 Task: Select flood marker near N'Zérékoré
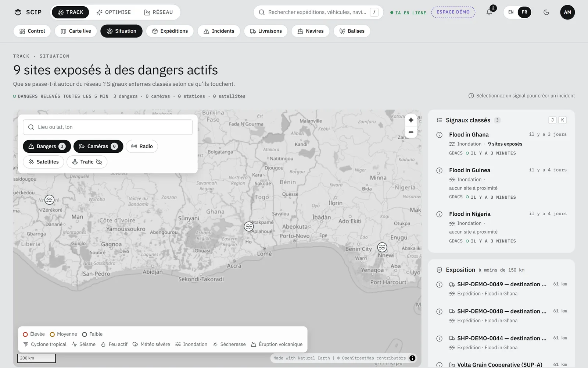50,200
